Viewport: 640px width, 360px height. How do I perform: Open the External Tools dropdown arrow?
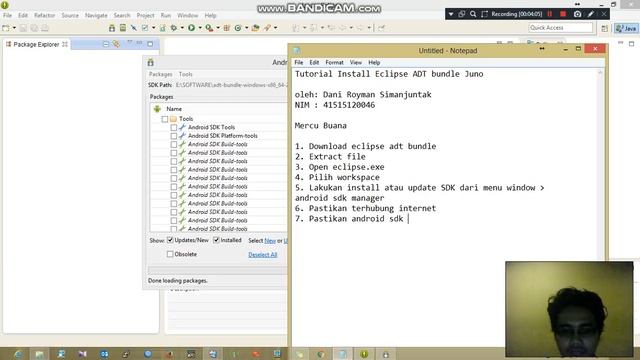(218, 28)
